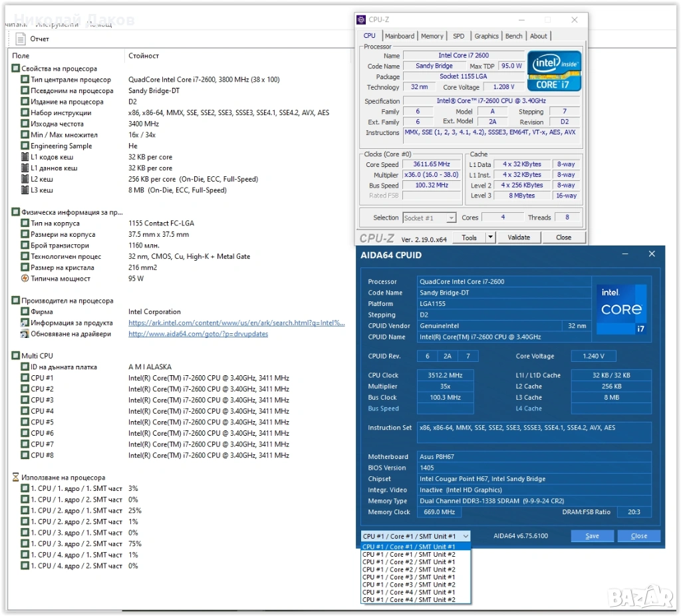Switch to the Bench tab
681x616 pixels.
click(513, 36)
